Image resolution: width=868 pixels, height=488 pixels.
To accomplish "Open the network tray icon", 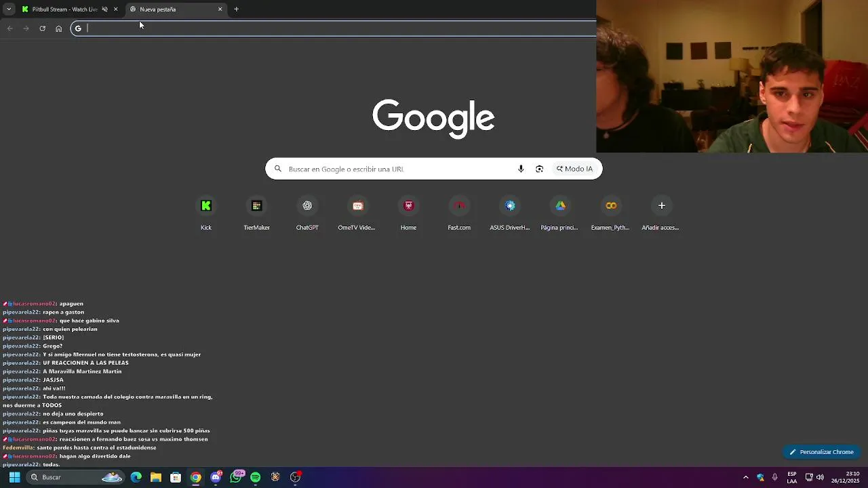I will pos(809,477).
